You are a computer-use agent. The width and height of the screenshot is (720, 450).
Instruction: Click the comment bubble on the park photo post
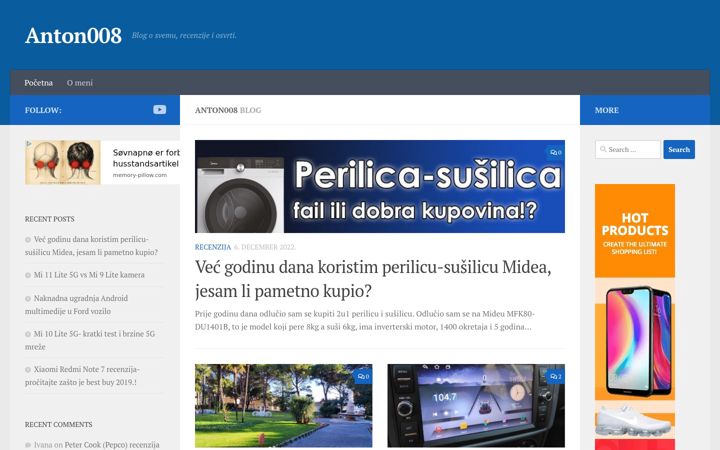click(x=363, y=376)
